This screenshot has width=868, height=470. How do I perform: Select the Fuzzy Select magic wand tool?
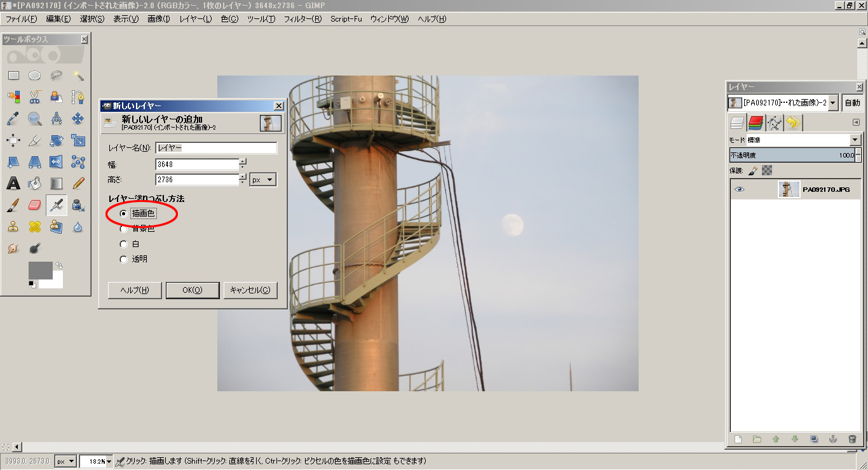tap(78, 76)
